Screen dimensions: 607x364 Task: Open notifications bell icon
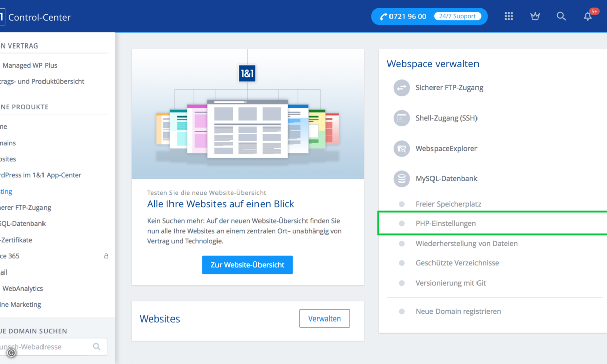click(588, 16)
